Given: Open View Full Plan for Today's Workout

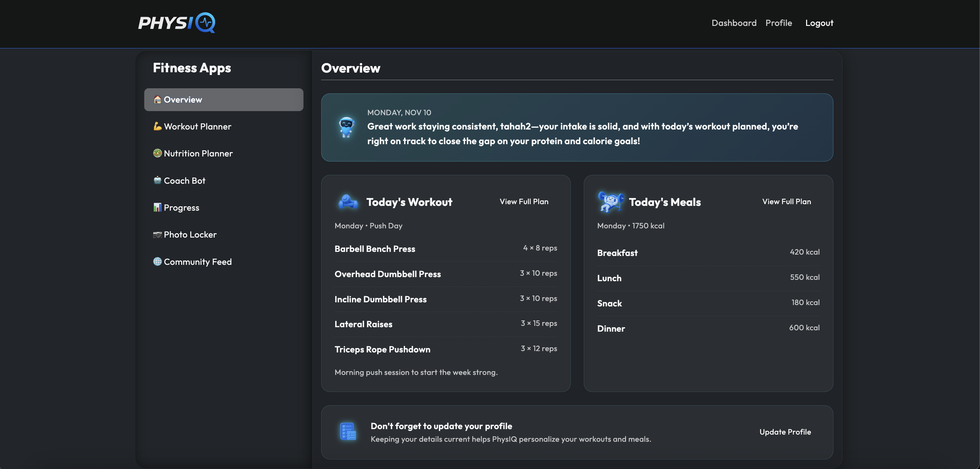Looking at the screenshot, I should click(524, 201).
